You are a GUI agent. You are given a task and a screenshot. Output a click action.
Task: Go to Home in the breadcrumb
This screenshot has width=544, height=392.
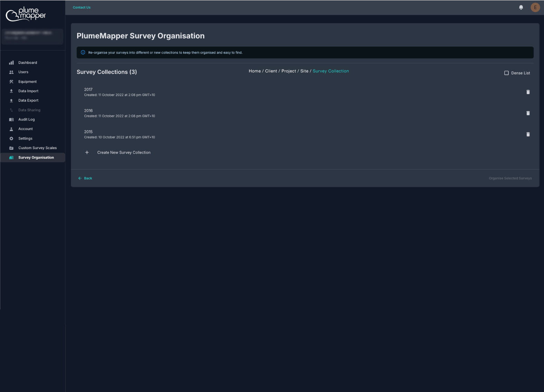255,71
